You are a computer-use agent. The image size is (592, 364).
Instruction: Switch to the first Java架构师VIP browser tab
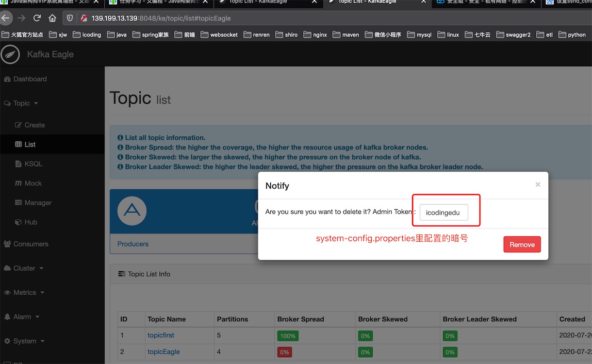(51, 2)
